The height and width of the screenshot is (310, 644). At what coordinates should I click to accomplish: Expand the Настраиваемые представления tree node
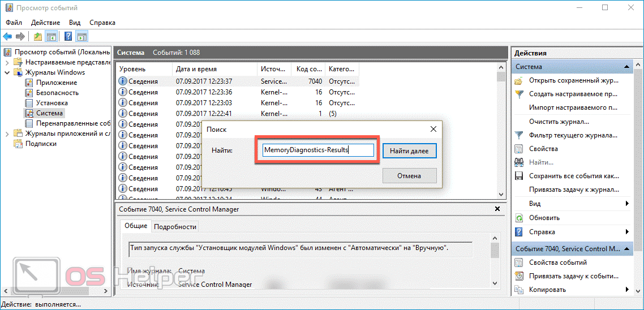point(7,62)
